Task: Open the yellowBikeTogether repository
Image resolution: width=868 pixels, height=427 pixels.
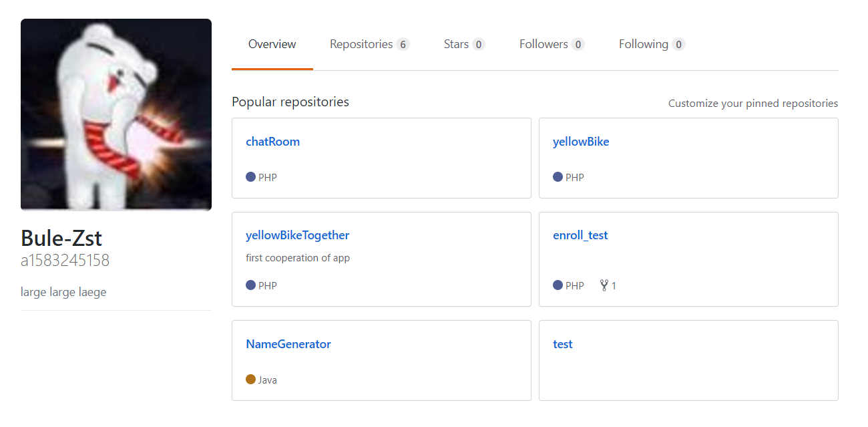Action: (x=297, y=235)
